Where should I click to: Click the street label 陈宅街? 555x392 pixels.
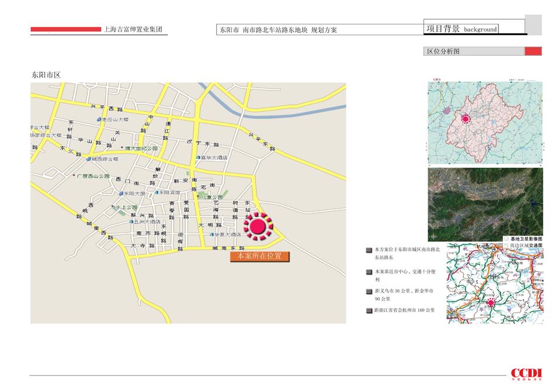click(203, 187)
